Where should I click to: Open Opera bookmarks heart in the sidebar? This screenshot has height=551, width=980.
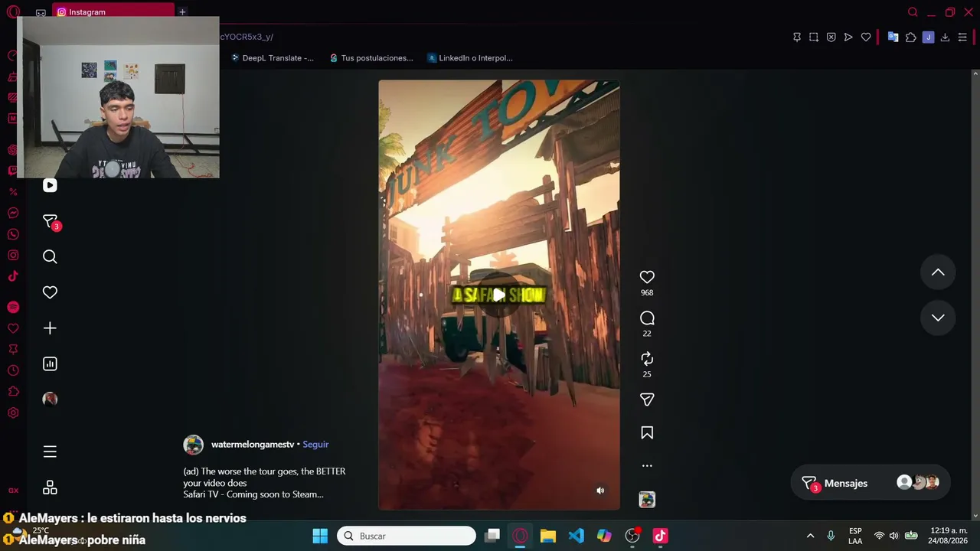[x=13, y=328]
